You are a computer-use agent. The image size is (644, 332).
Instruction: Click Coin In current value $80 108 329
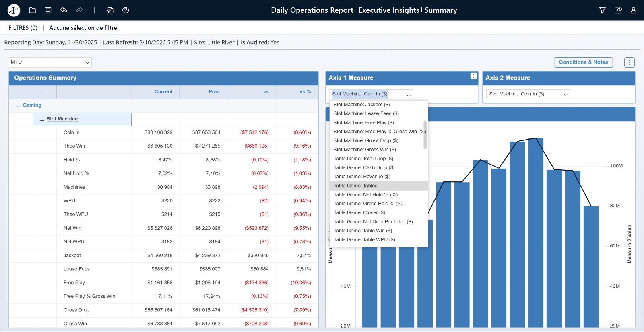pos(159,132)
